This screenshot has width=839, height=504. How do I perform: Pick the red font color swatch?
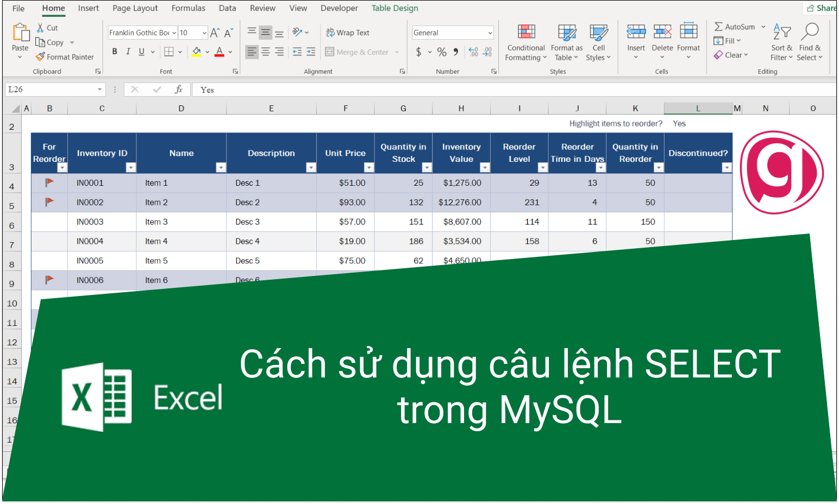coord(219,52)
